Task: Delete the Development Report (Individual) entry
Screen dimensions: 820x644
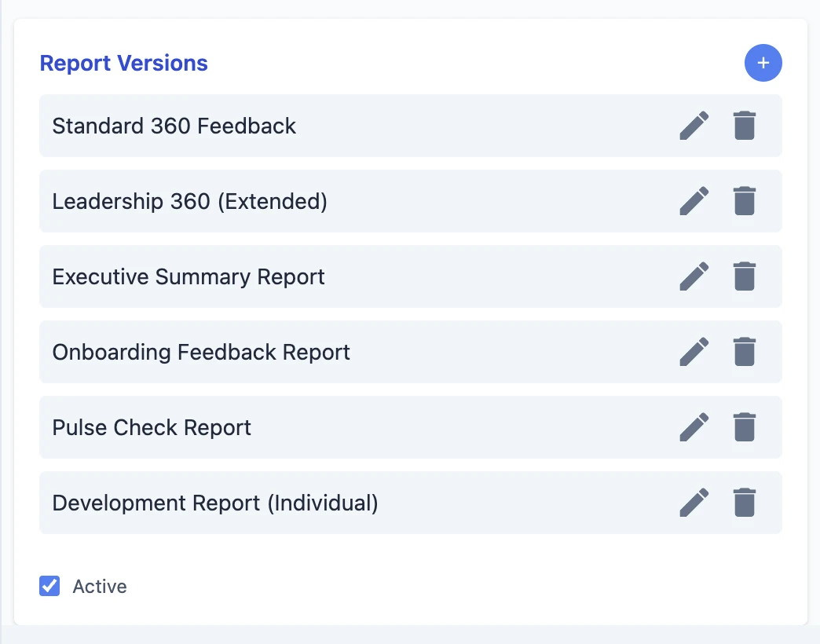Action: pos(744,503)
